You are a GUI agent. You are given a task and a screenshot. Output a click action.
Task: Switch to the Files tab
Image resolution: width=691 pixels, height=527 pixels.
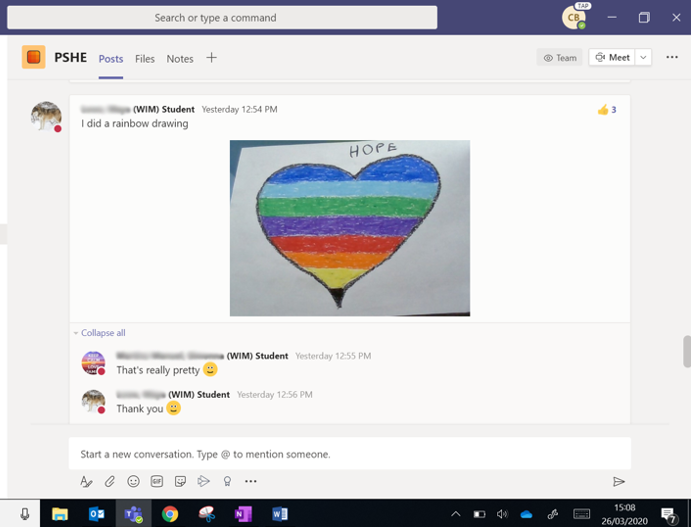click(x=145, y=59)
